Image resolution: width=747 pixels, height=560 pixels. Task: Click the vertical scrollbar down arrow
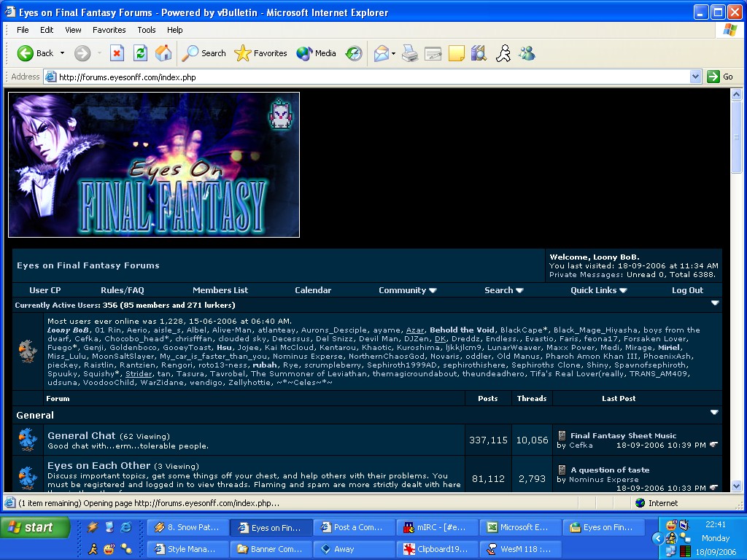pyautogui.click(x=736, y=486)
